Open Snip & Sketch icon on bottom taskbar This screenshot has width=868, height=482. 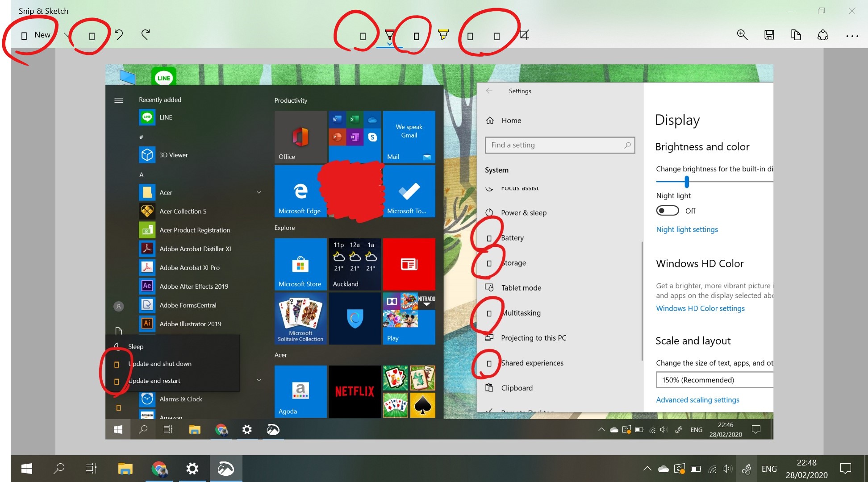click(x=226, y=469)
